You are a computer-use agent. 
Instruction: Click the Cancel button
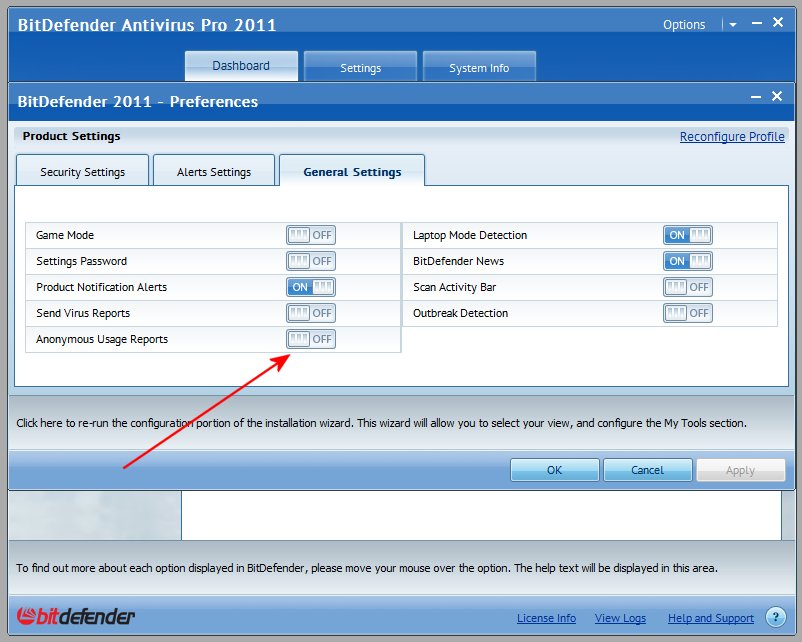point(648,470)
